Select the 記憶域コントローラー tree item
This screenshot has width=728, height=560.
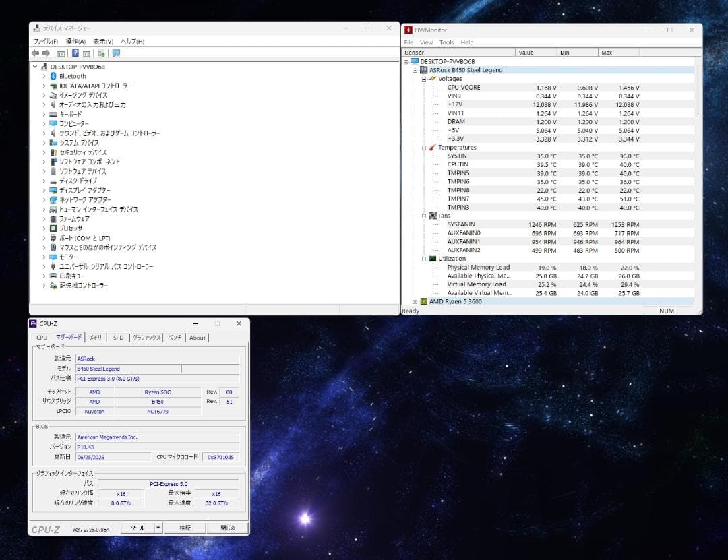83,286
